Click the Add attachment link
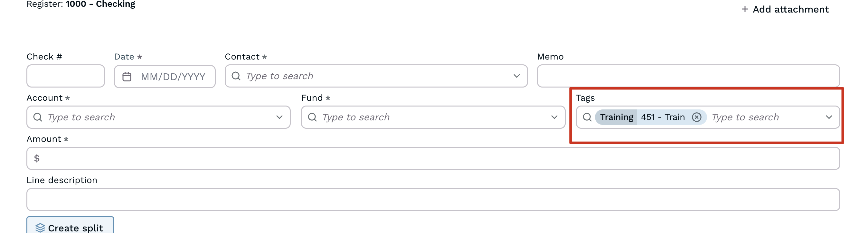The height and width of the screenshot is (233, 868). 790,9
